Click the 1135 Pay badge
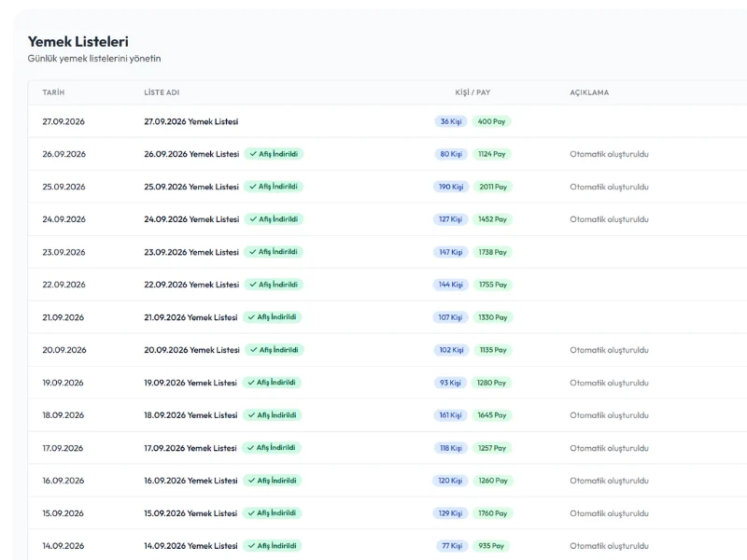Screen dimensions: 747x560 [493, 350]
